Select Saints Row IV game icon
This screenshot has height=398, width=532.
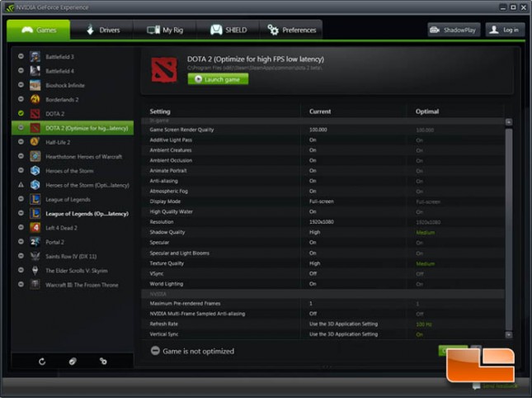(x=35, y=256)
